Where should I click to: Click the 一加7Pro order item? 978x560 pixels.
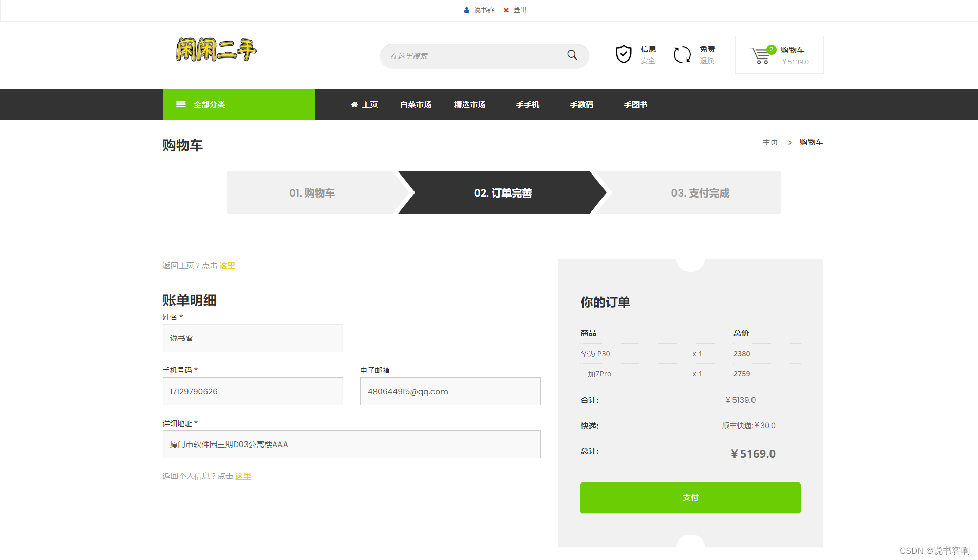(596, 374)
